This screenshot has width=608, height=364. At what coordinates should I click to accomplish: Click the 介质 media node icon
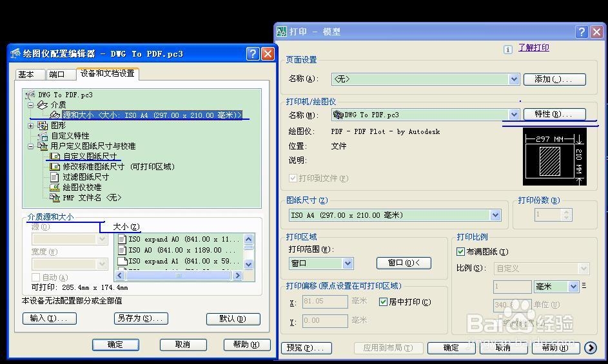[x=43, y=104]
